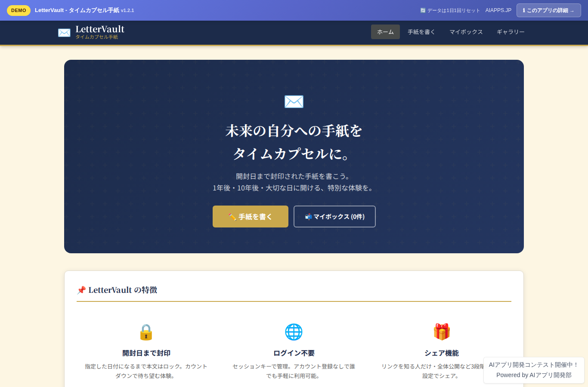
Task: Click the データは1日1回リセット notice text
Action: [x=453, y=10]
